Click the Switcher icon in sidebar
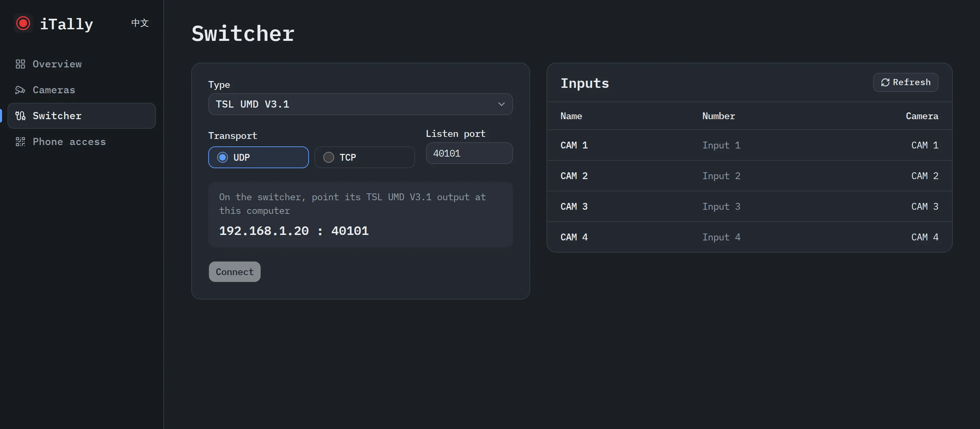Viewport: 980px width, 429px height. [x=20, y=116]
